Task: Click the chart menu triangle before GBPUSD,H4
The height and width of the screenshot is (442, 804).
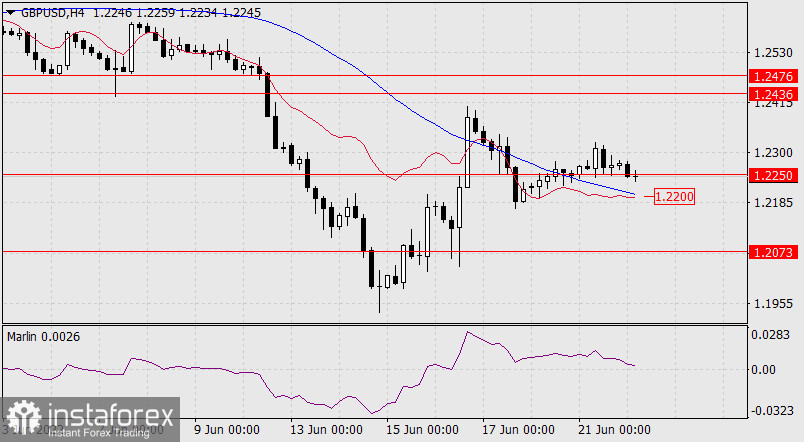Action: [x=11, y=12]
